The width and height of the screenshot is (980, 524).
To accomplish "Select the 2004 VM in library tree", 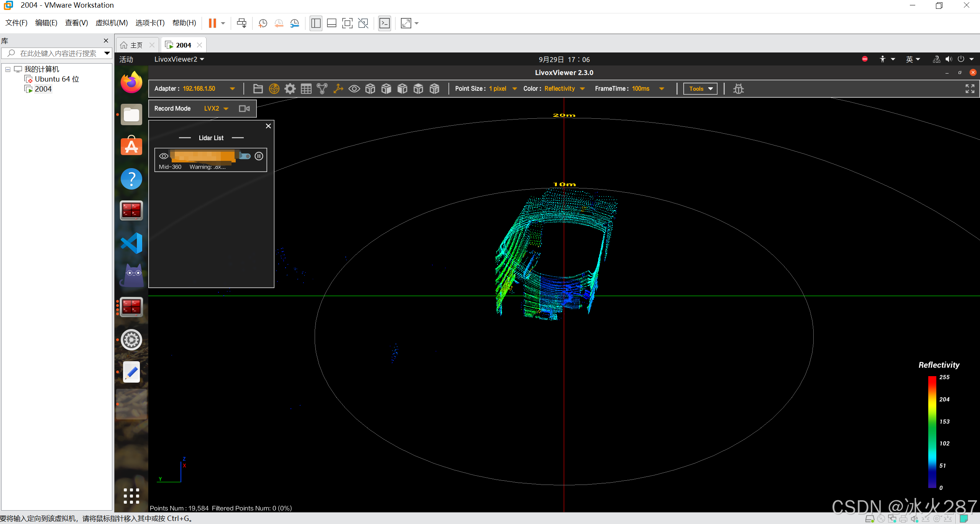I will (x=38, y=89).
